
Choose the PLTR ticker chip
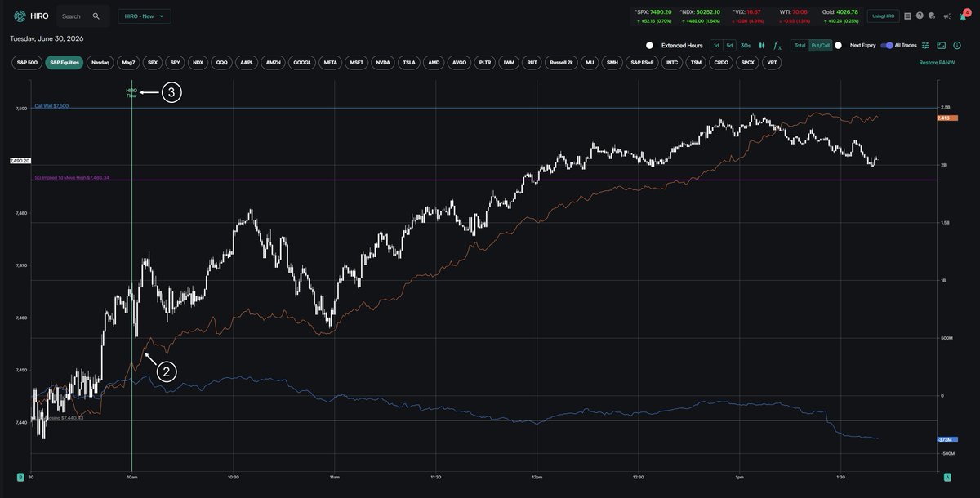(x=485, y=62)
